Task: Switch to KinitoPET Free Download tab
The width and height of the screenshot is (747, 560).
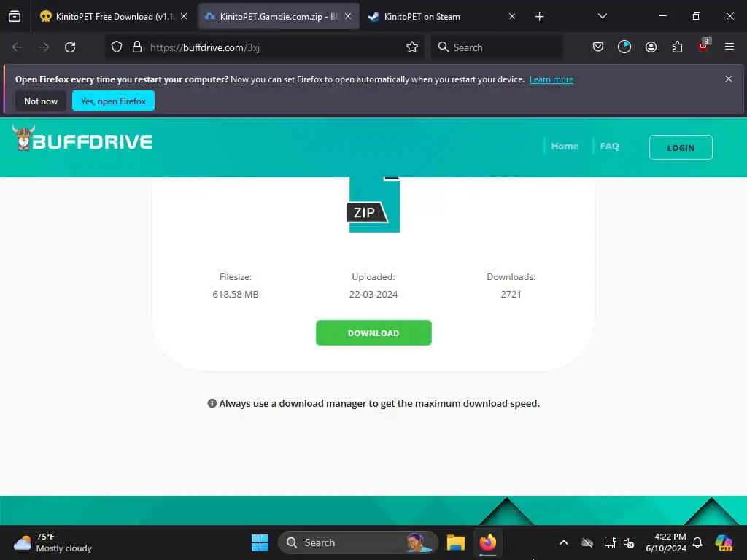Action: tap(113, 17)
